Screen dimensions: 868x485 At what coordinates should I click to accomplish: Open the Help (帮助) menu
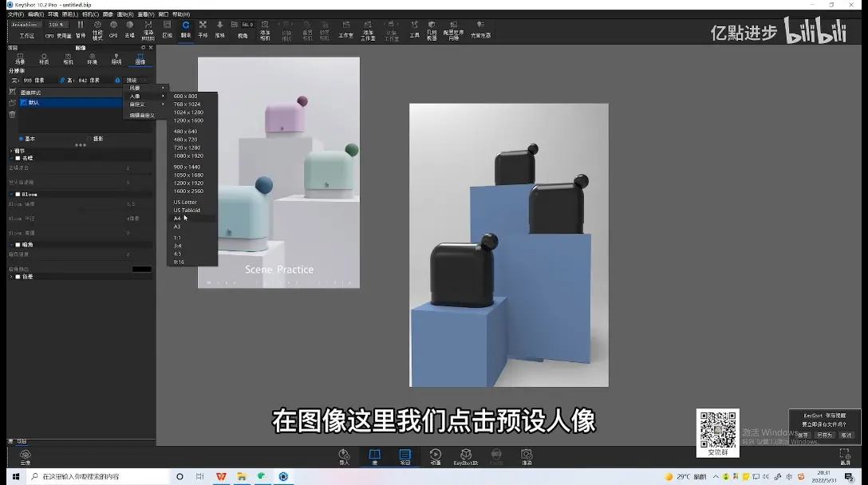[x=181, y=14]
